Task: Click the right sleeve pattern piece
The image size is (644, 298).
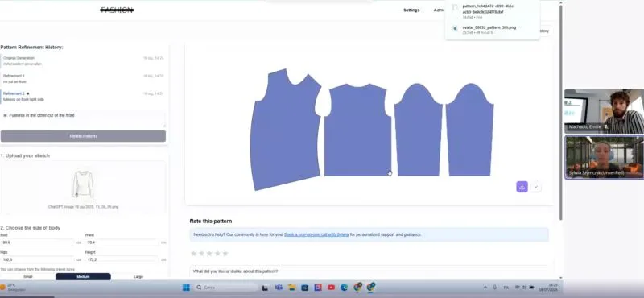Action: click(x=470, y=130)
